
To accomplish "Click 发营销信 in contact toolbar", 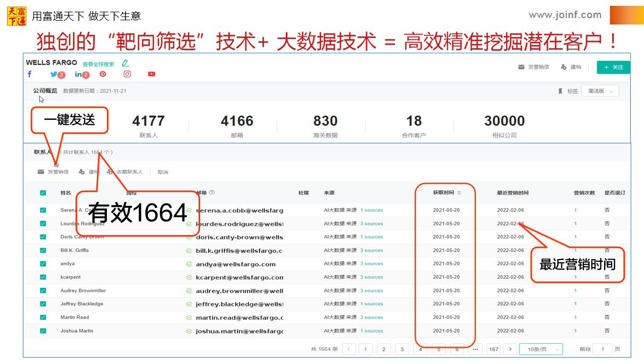I will click(x=53, y=172).
